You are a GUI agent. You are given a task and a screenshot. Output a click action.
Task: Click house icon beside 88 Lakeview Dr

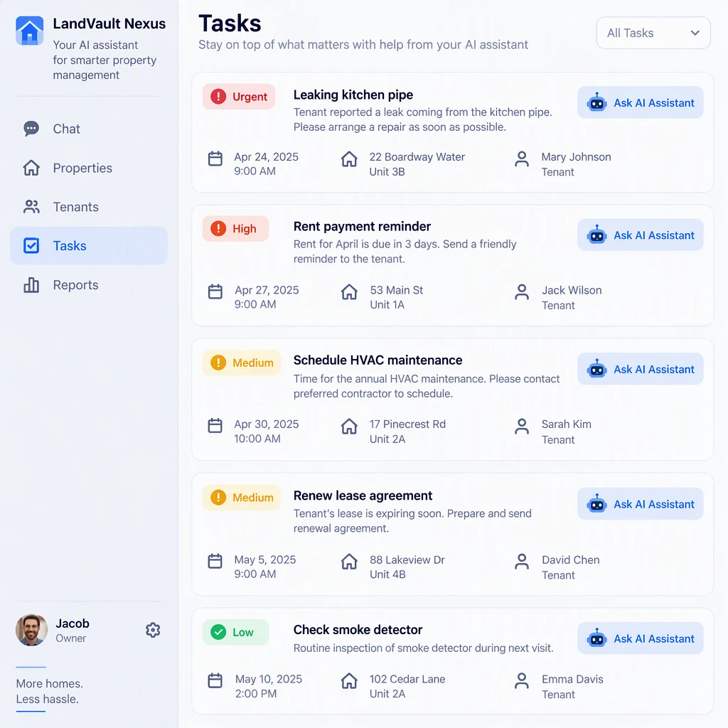tap(349, 562)
